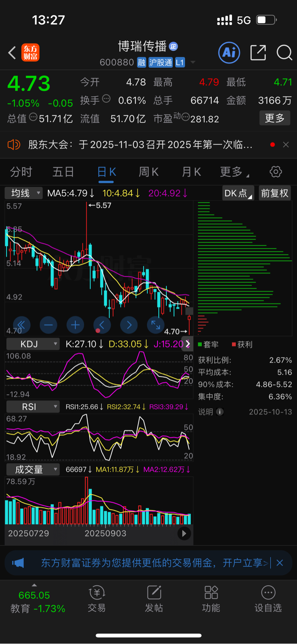This screenshot has height=644, width=297.
Task: Open the 成交量 indicator dropdown
Action: (x=33, y=469)
